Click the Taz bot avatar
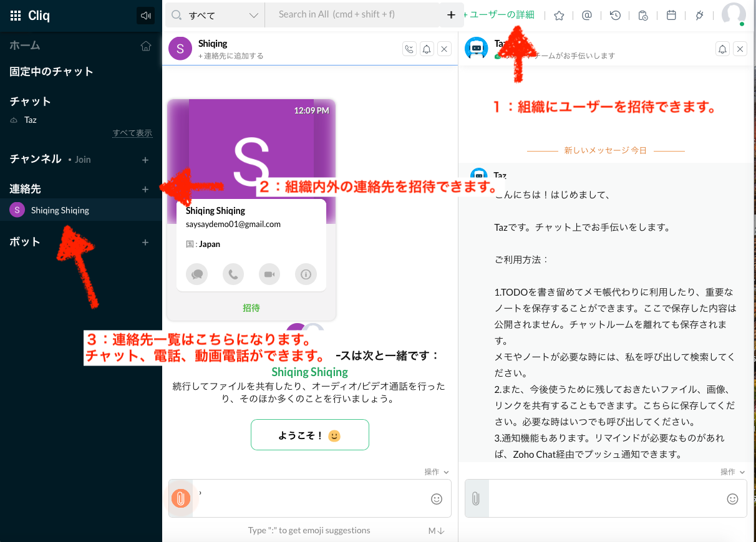 478,49
